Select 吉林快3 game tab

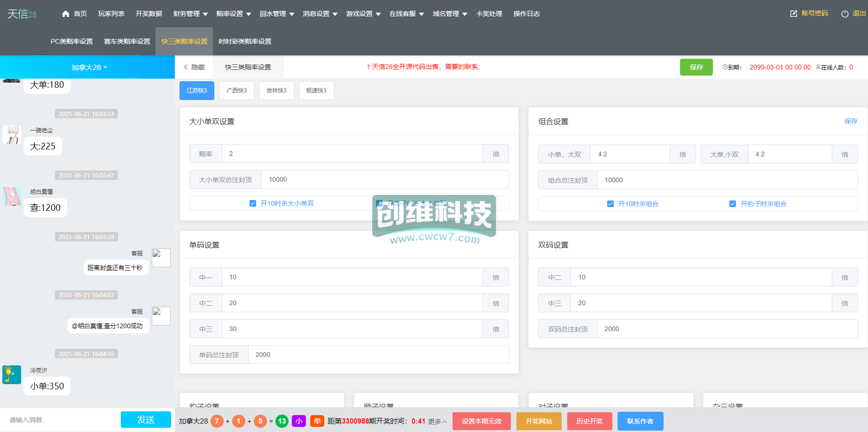277,91
